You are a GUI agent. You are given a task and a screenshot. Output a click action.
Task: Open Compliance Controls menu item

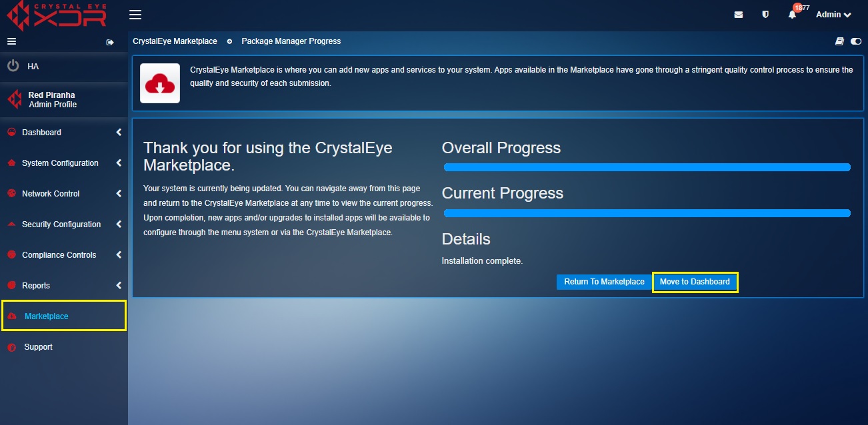click(x=59, y=255)
